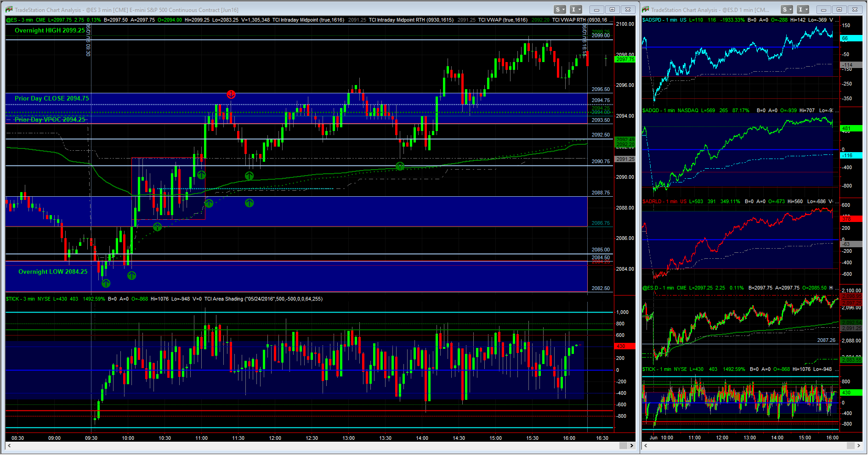Click the TradeStation icon of the @ES.D window

coord(646,10)
